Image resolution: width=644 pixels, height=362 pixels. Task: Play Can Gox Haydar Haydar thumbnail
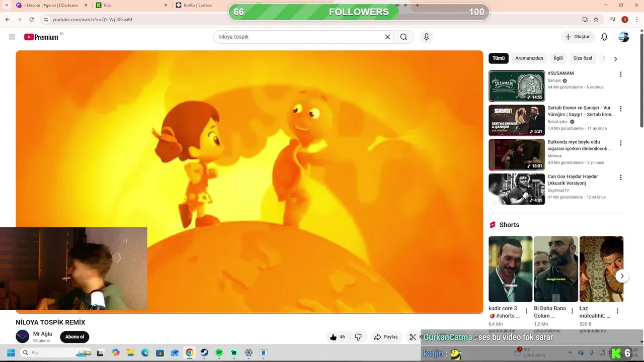click(x=517, y=189)
